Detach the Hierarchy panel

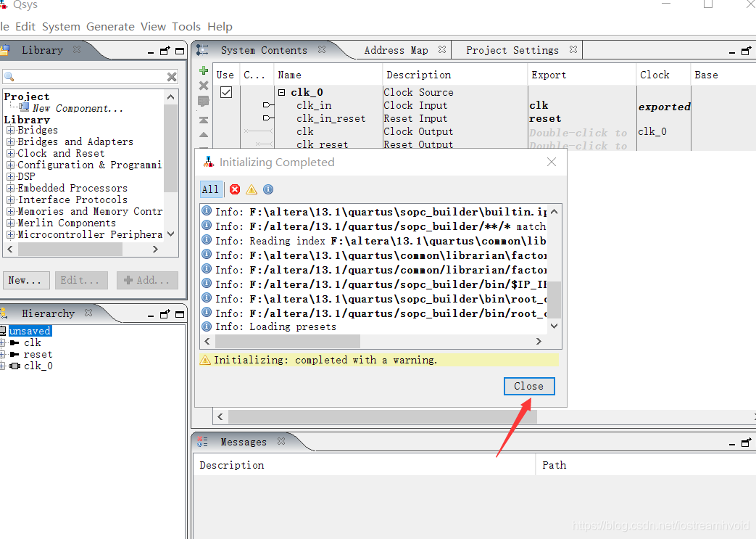pyautogui.click(x=165, y=314)
